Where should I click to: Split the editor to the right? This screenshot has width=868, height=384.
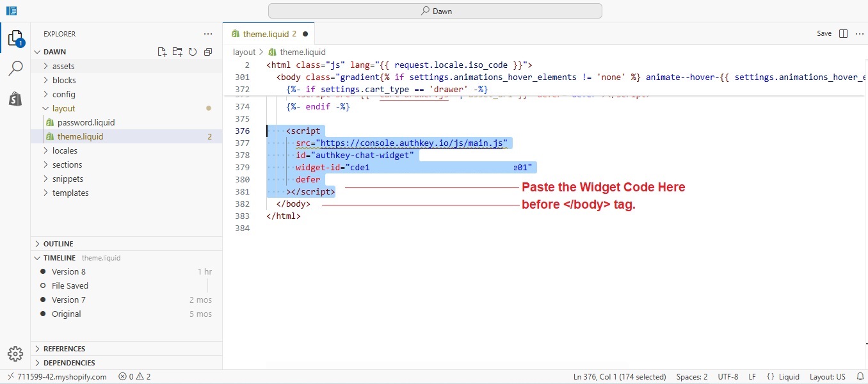(843, 34)
